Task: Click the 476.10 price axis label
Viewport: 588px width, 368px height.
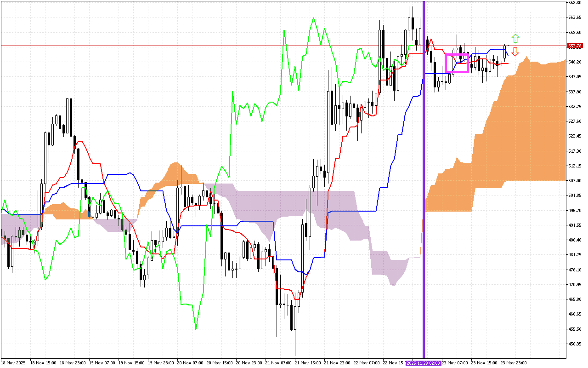Action: click(575, 270)
